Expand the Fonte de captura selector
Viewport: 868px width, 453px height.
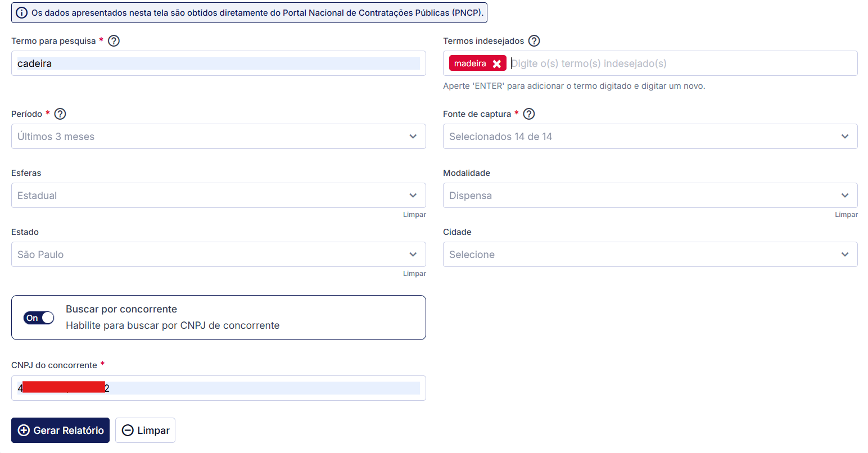click(650, 137)
